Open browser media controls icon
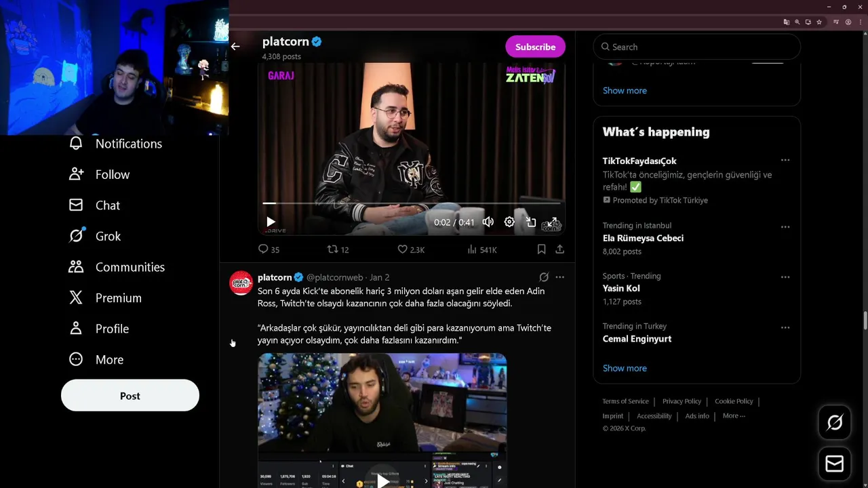868x488 pixels. [x=836, y=22]
